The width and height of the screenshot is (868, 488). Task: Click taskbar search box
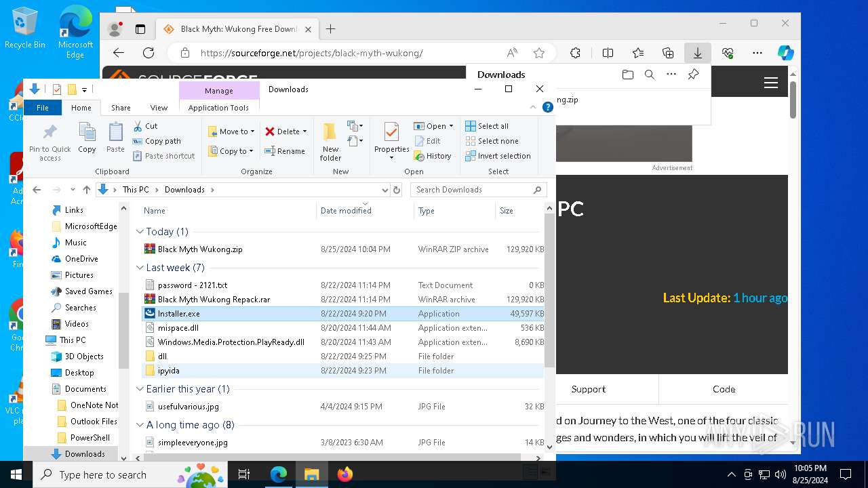(130, 474)
